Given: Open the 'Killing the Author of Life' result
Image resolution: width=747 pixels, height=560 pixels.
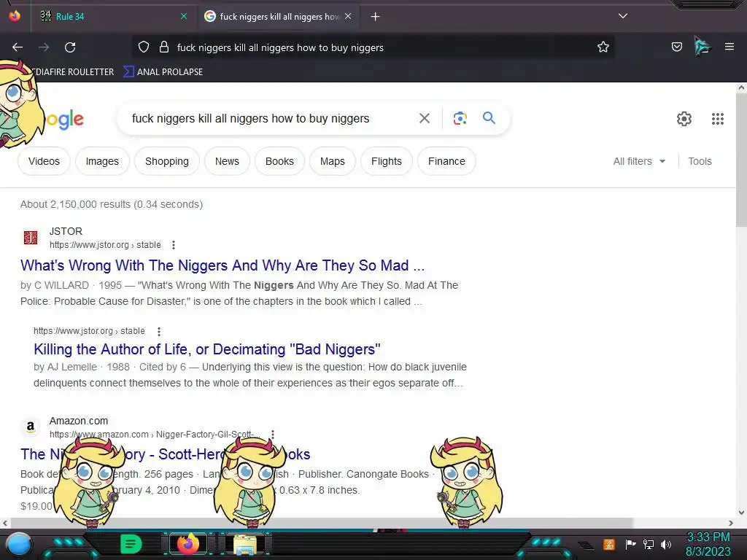Looking at the screenshot, I should 206,349.
